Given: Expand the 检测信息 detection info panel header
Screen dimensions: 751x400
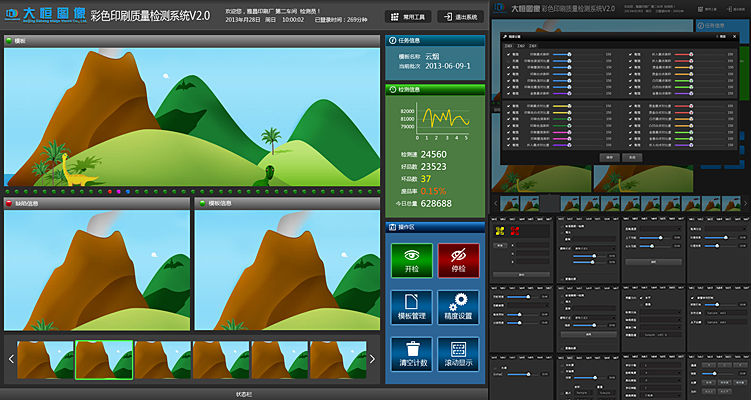Looking at the screenshot, I should (x=434, y=89).
